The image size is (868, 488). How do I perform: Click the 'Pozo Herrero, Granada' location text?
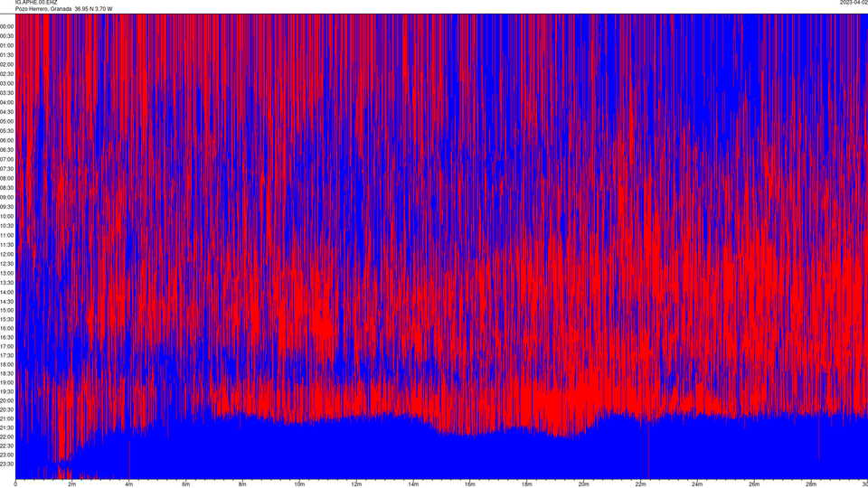43,9
